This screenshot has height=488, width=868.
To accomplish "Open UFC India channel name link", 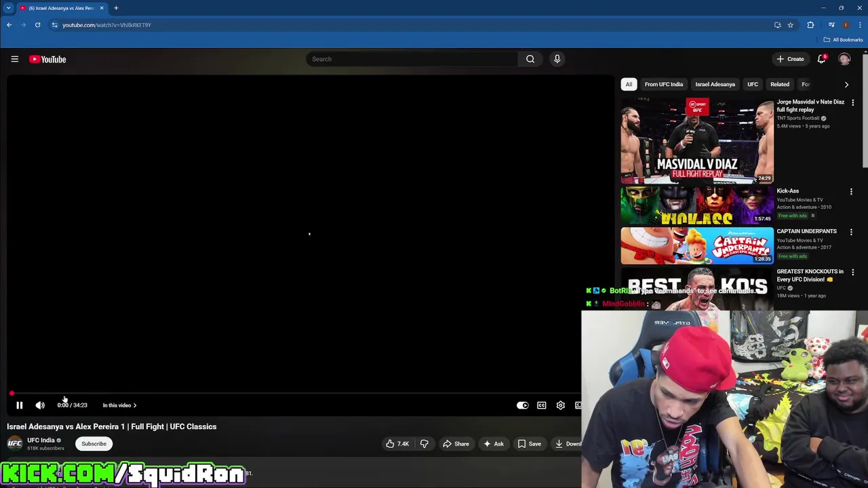I will coord(41,441).
